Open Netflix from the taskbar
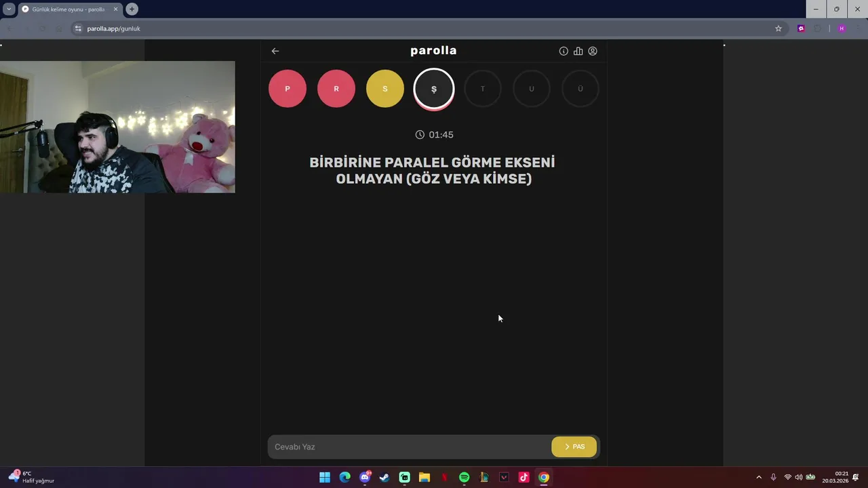 point(444,477)
